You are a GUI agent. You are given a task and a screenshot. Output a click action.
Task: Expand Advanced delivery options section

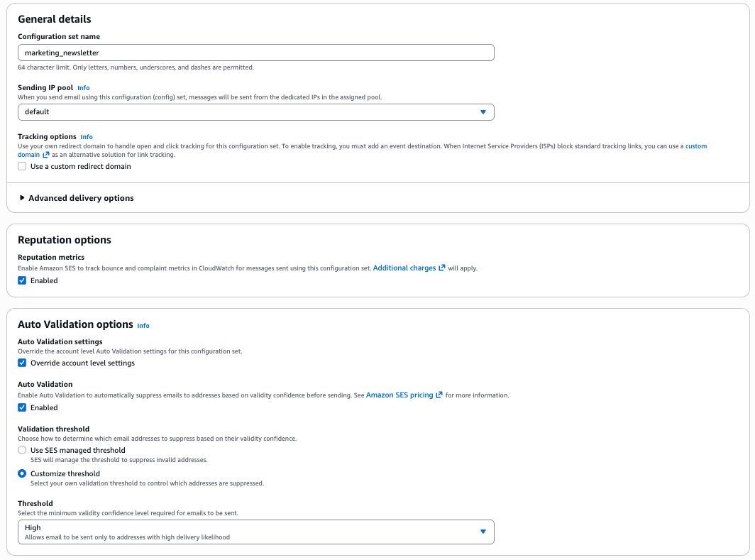(81, 198)
